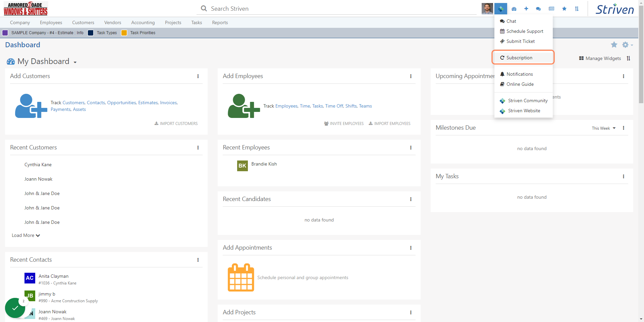Open Add Customers widget options menu

point(198,76)
